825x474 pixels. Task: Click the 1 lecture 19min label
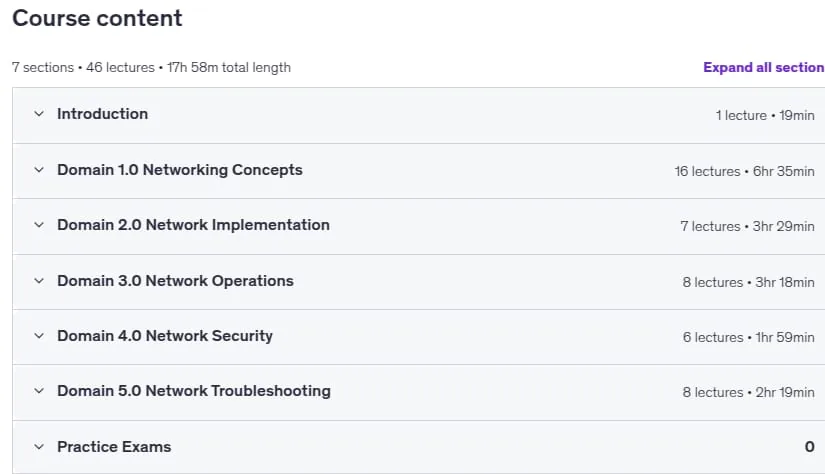(x=765, y=115)
